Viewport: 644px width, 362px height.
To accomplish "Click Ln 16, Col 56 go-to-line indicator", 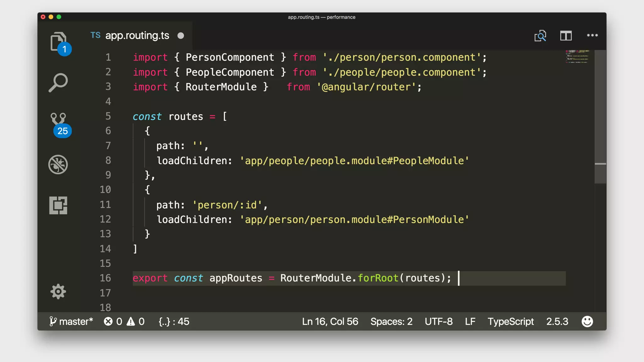I will [330, 321].
